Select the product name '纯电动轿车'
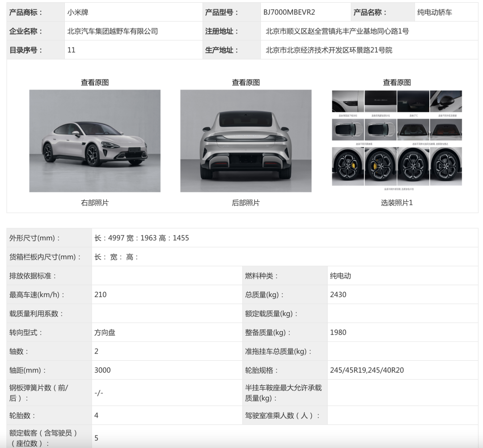The width and height of the screenshot is (483, 448). click(434, 13)
